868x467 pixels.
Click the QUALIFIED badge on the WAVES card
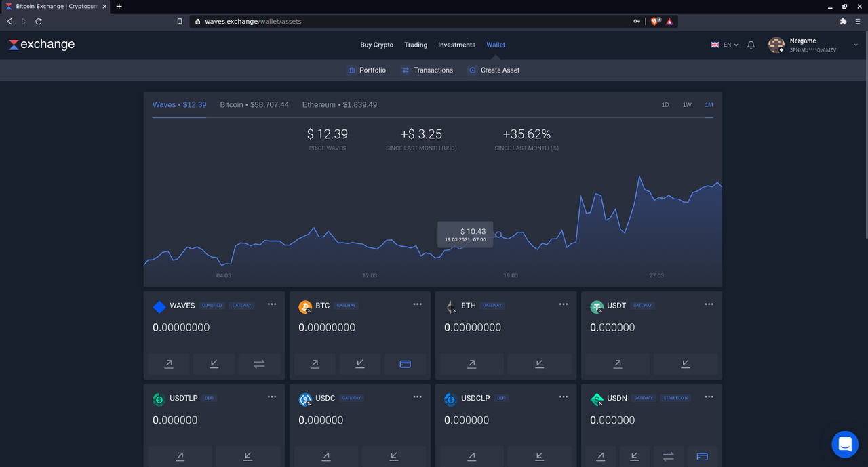point(212,306)
